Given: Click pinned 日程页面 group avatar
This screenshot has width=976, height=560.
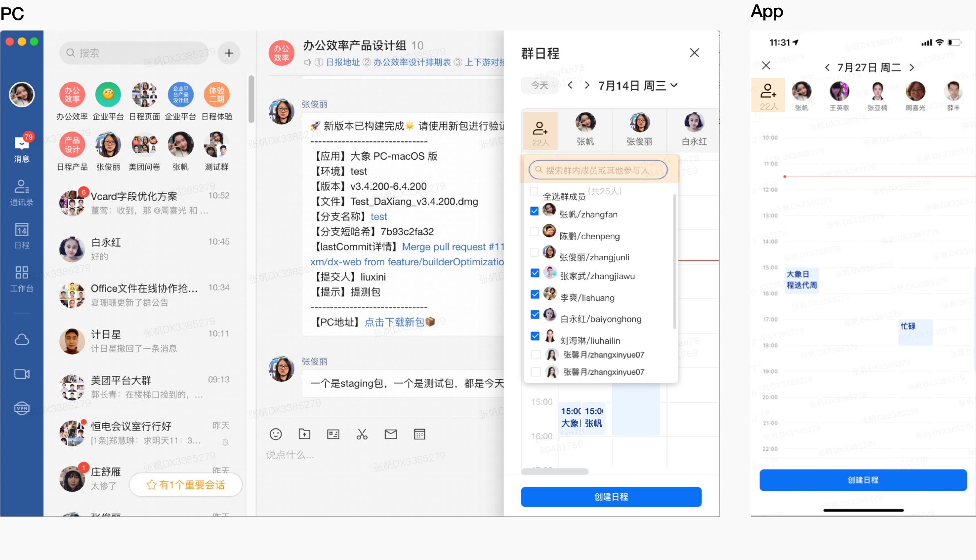Looking at the screenshot, I should [144, 94].
